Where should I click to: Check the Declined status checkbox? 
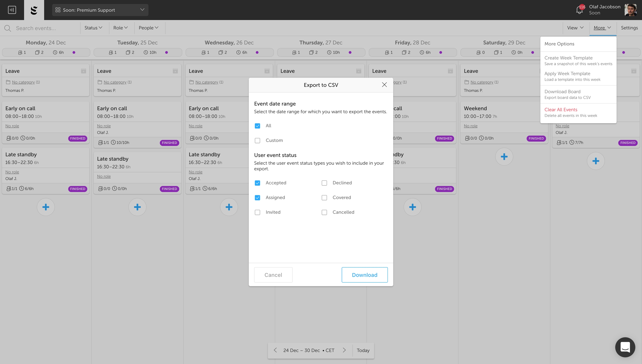click(324, 183)
